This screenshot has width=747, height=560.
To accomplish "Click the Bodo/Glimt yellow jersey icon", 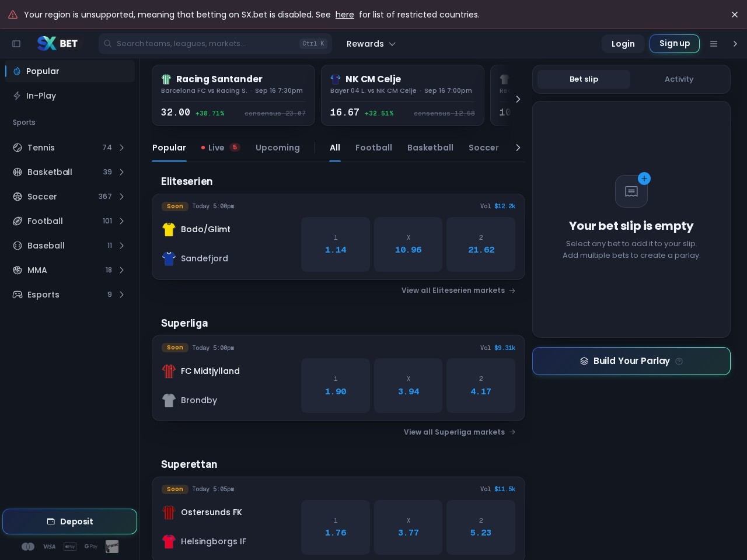I will point(169,229).
